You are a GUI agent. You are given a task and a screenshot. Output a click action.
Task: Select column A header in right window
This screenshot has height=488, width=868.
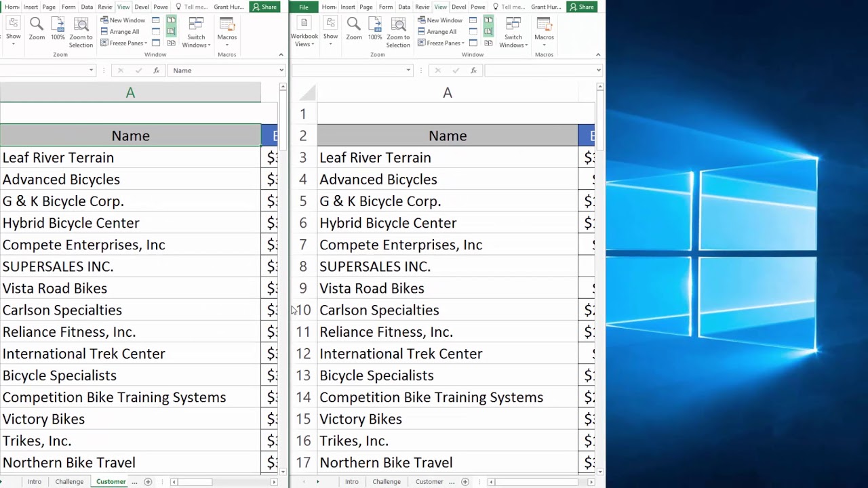coord(448,93)
